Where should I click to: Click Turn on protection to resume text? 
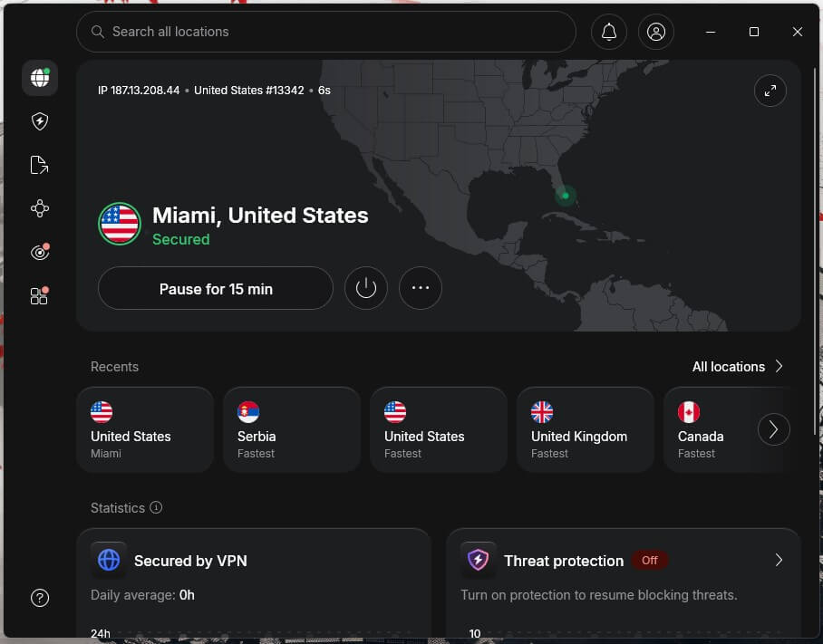coord(599,595)
